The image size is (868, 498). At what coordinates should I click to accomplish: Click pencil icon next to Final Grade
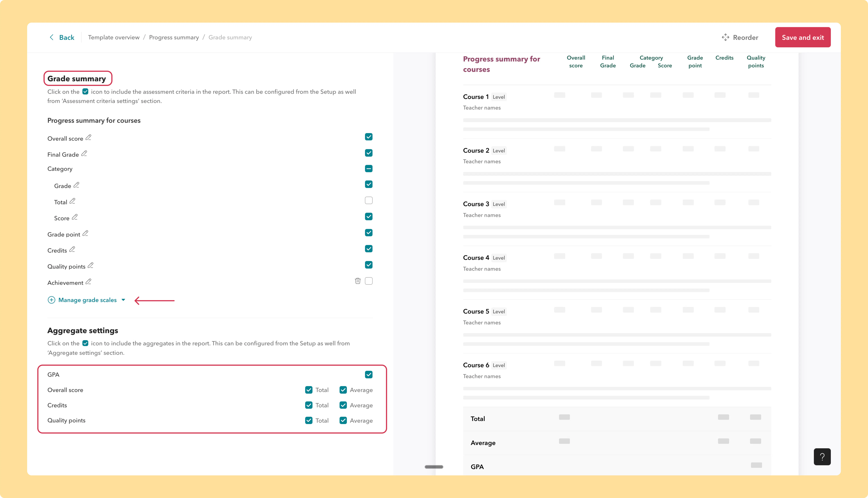pos(84,154)
